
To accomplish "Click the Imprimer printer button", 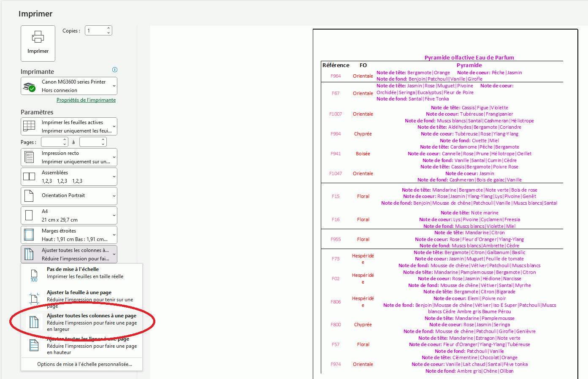I will coord(38,43).
